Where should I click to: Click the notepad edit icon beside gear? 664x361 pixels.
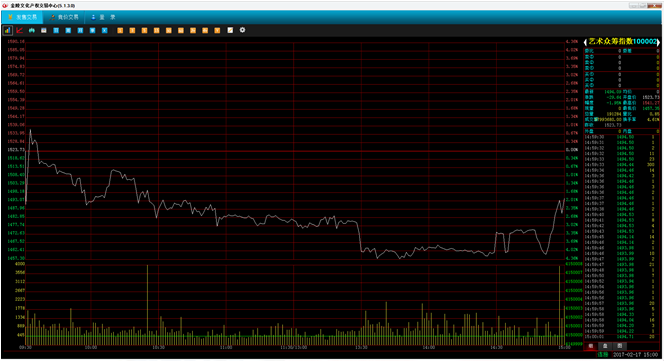point(230,30)
